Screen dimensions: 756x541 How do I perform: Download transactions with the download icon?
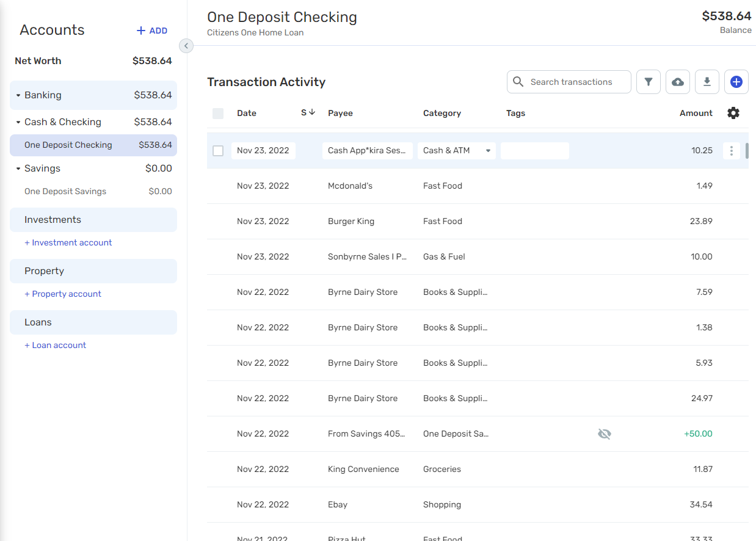(707, 82)
